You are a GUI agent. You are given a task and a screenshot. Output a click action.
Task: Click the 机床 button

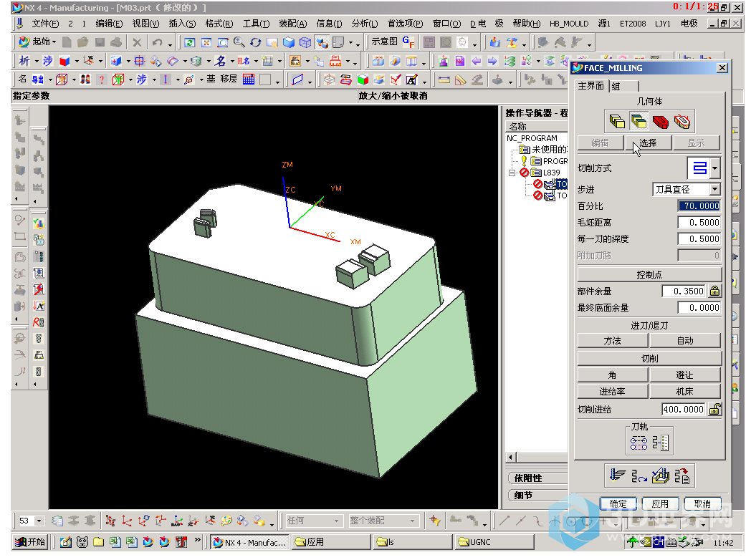coord(685,391)
